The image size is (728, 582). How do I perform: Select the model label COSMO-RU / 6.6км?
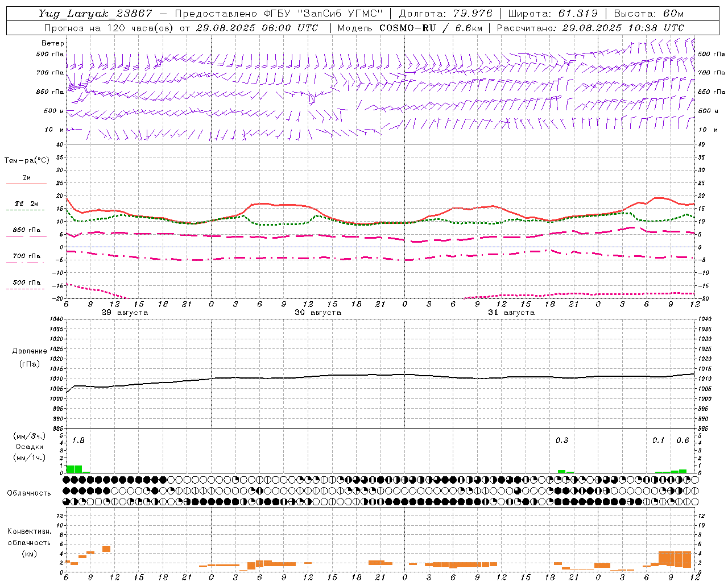(431, 28)
